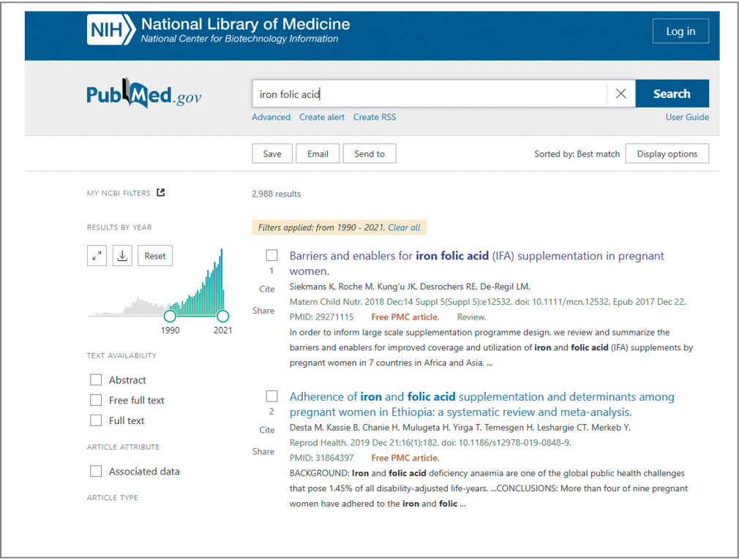Expand the results by year chart

pos(97,256)
